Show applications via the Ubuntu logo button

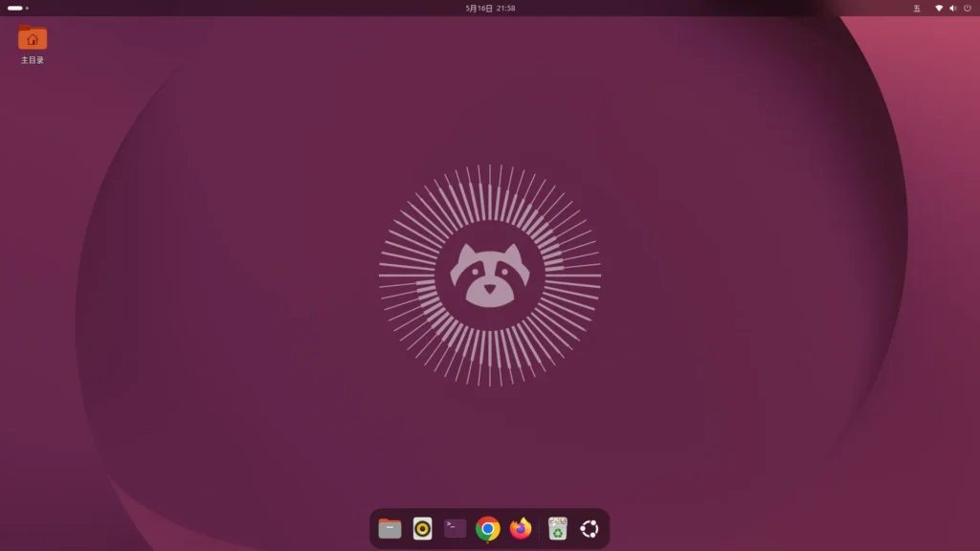(590, 528)
